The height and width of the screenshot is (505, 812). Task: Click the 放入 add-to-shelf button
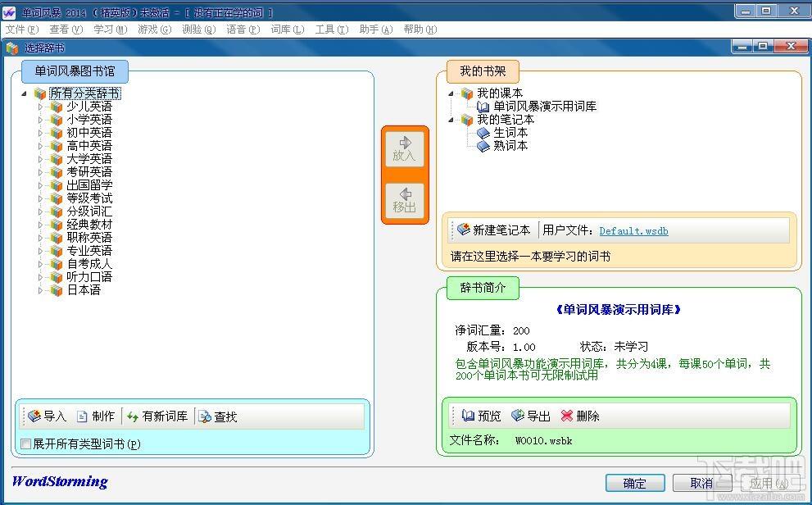(405, 149)
